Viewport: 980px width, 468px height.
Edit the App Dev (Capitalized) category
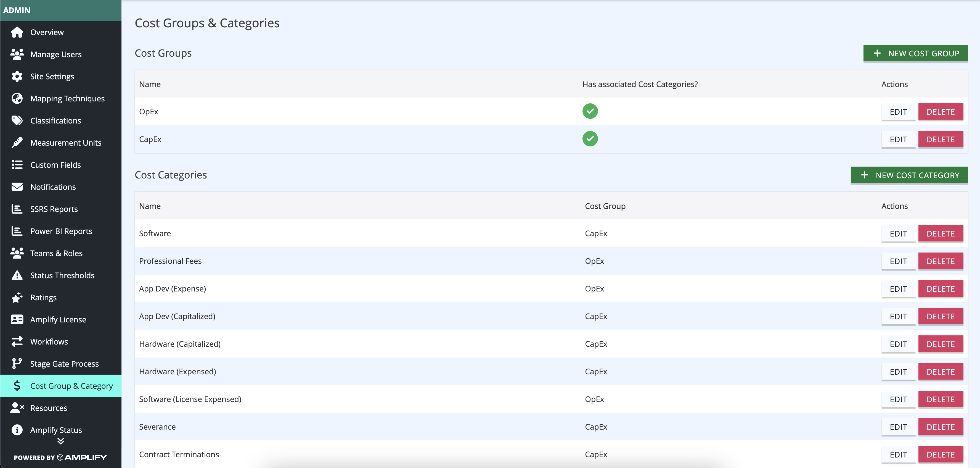[x=898, y=316]
